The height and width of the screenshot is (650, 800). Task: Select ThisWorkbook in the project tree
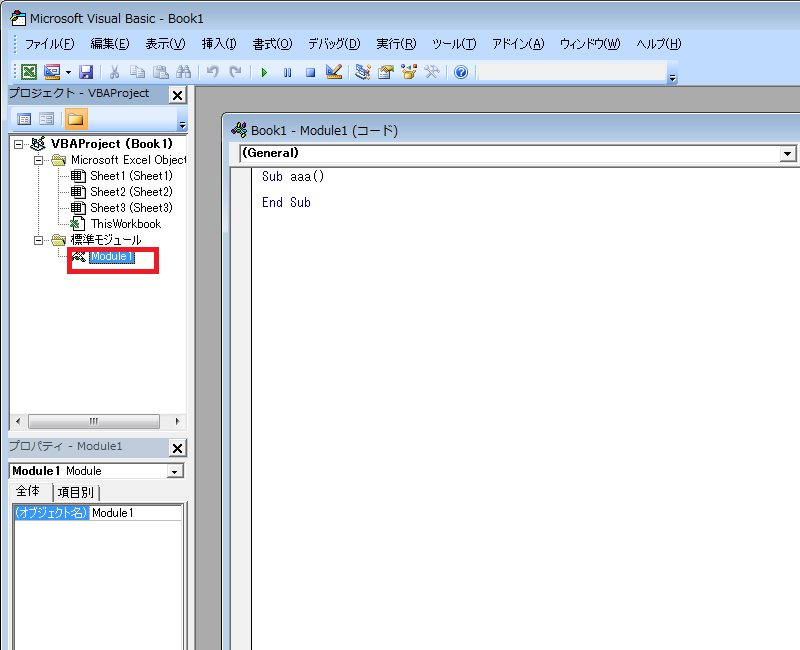[x=126, y=224]
